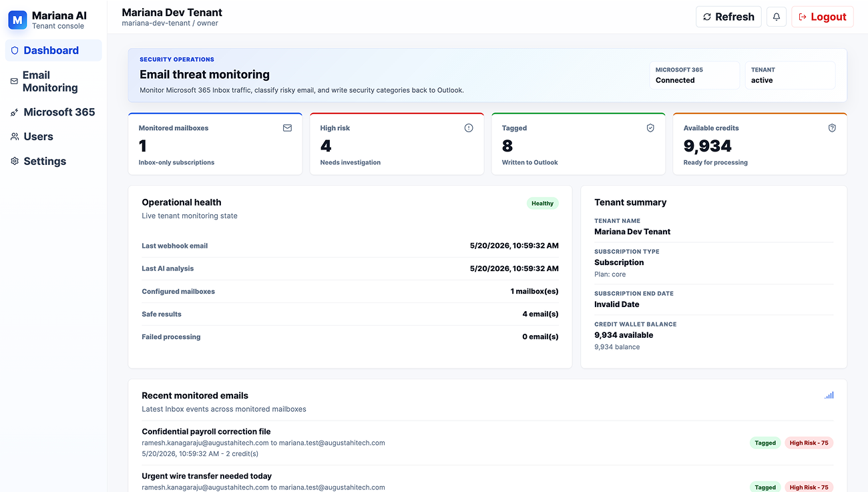Click the Safe results 4 email(s) value

(x=540, y=314)
